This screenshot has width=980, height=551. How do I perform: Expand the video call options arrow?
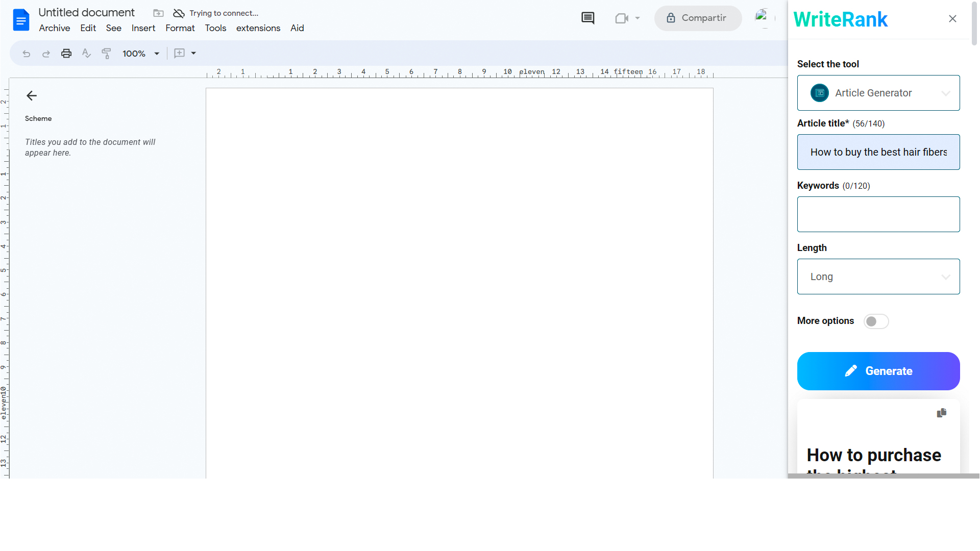638,18
